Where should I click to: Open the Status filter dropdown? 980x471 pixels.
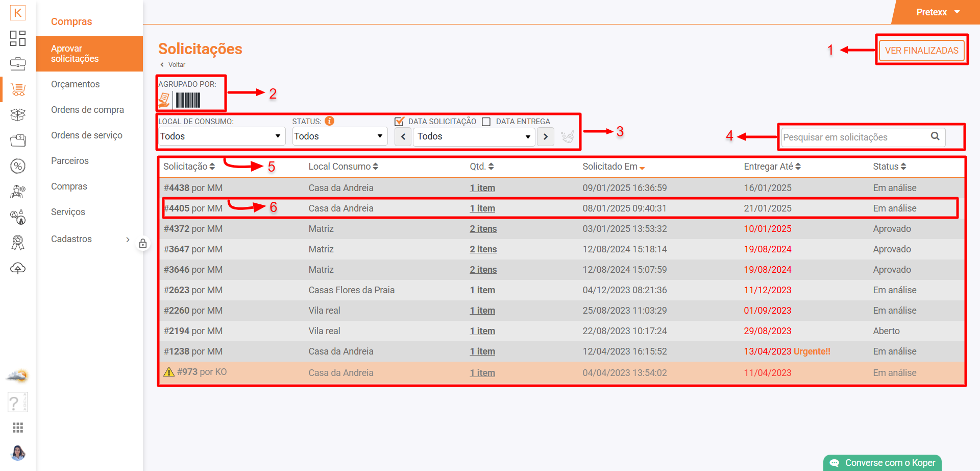pos(339,136)
